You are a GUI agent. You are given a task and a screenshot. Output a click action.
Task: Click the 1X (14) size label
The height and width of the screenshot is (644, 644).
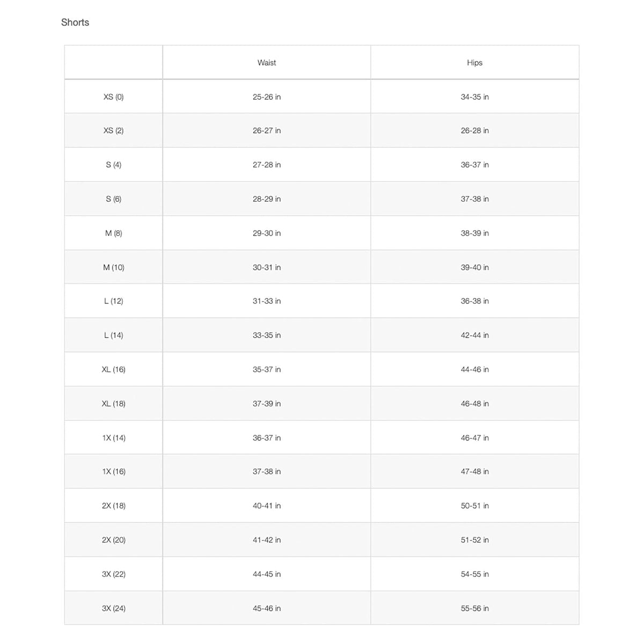(x=113, y=438)
